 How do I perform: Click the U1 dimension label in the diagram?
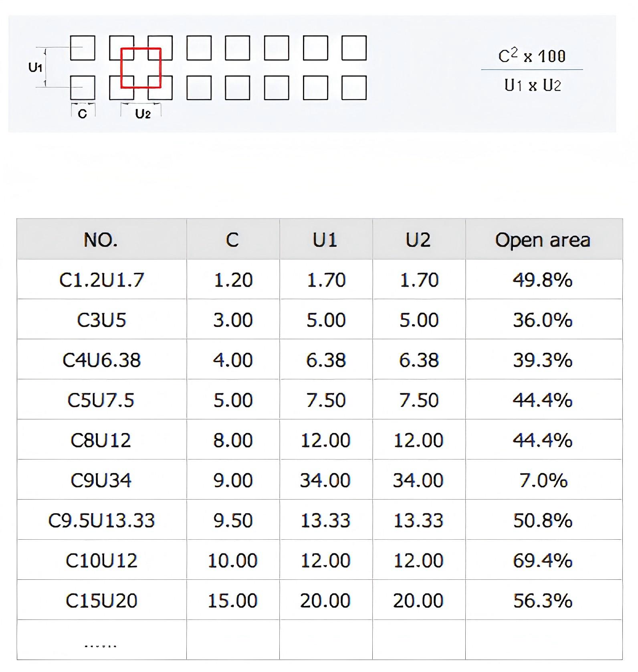tap(35, 67)
